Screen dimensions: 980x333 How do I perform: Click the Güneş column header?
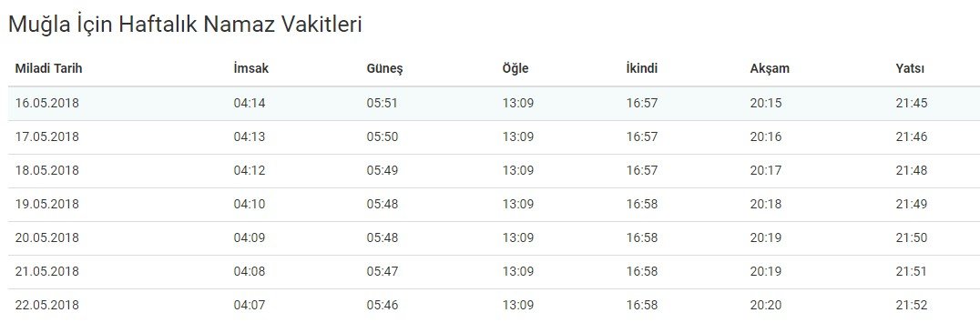384,69
